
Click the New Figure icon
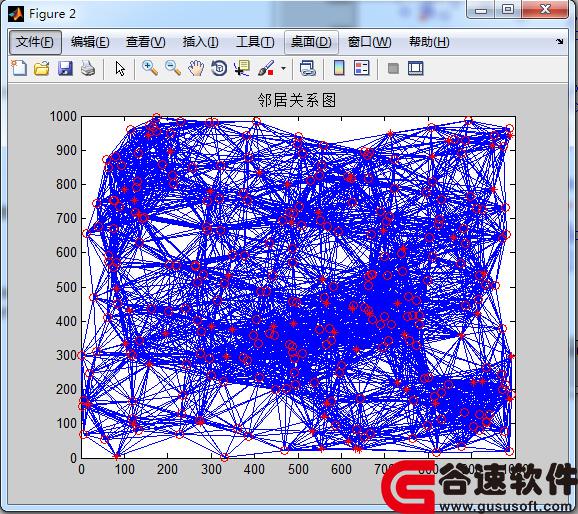tap(19, 68)
